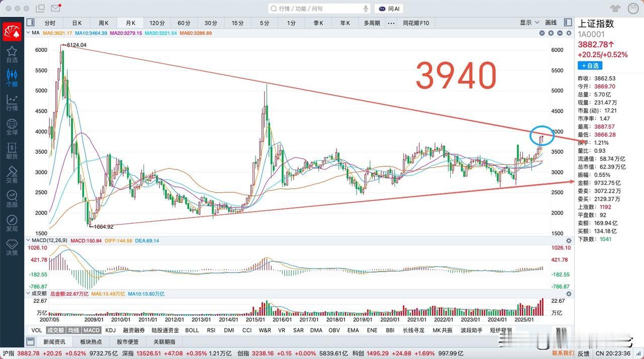The image size is (644, 359).
Task: Toggle the VOL indicator
Action: tap(36, 330)
